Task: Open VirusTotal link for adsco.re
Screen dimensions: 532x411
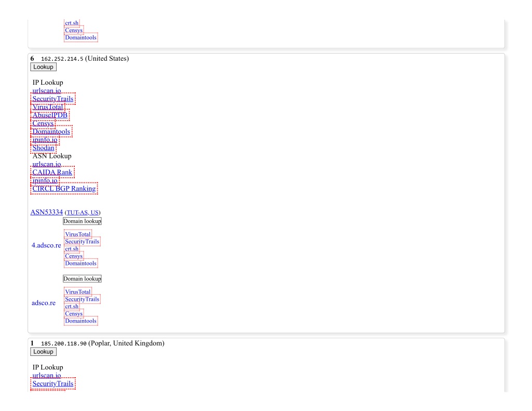Action: [x=78, y=292]
